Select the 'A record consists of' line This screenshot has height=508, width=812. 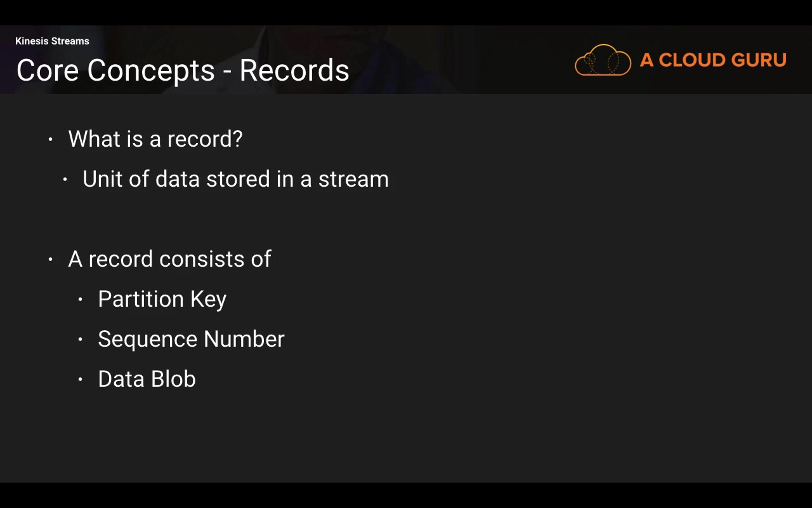pyautogui.click(x=169, y=259)
